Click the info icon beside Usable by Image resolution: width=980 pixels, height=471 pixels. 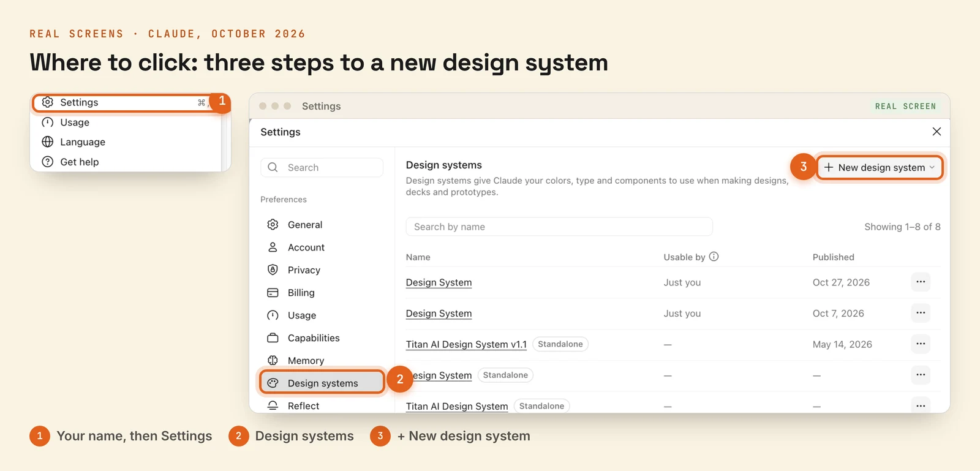pos(714,257)
